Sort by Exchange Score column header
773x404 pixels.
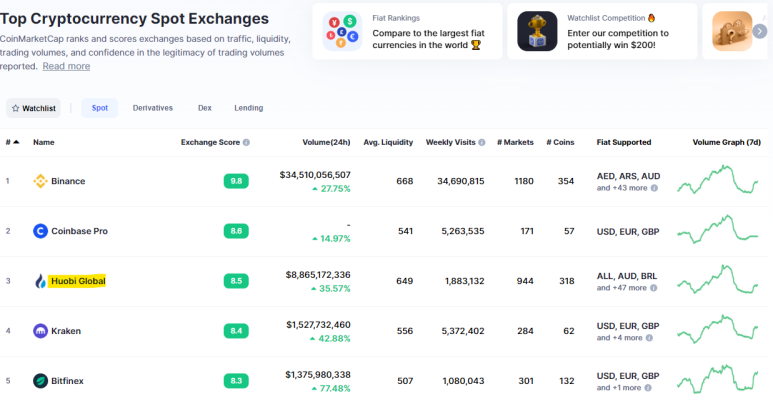[210, 142]
